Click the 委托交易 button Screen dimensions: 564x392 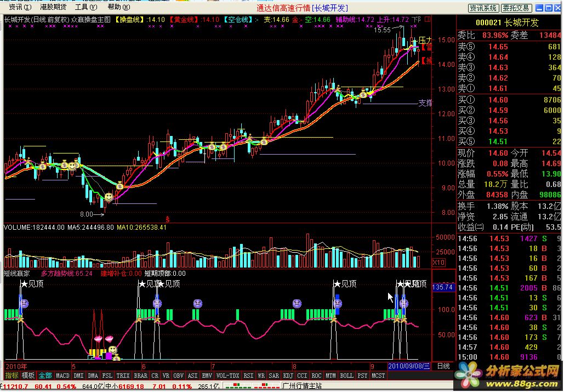tap(516, 8)
